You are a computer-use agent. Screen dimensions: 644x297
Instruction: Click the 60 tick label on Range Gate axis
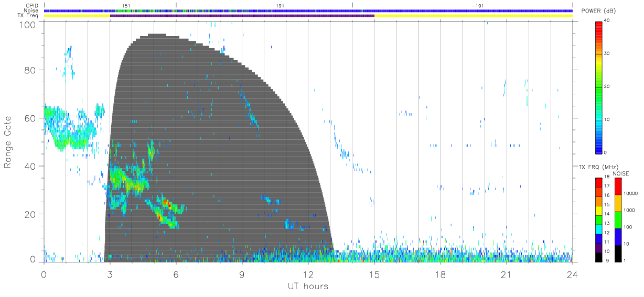pyautogui.click(x=30, y=118)
